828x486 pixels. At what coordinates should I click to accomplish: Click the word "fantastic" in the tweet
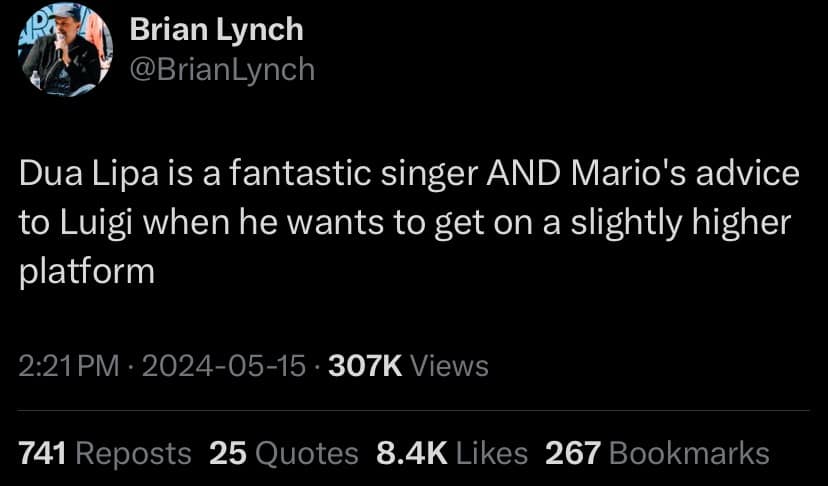(292, 175)
